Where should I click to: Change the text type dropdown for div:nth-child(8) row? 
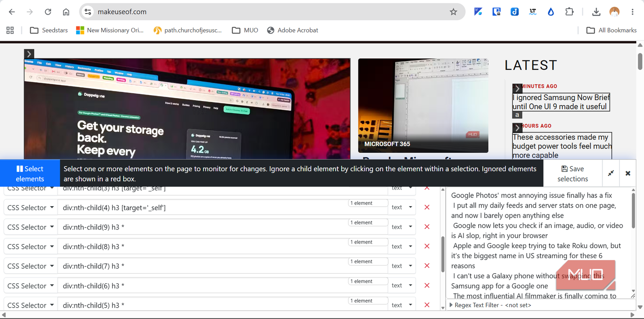click(x=402, y=246)
